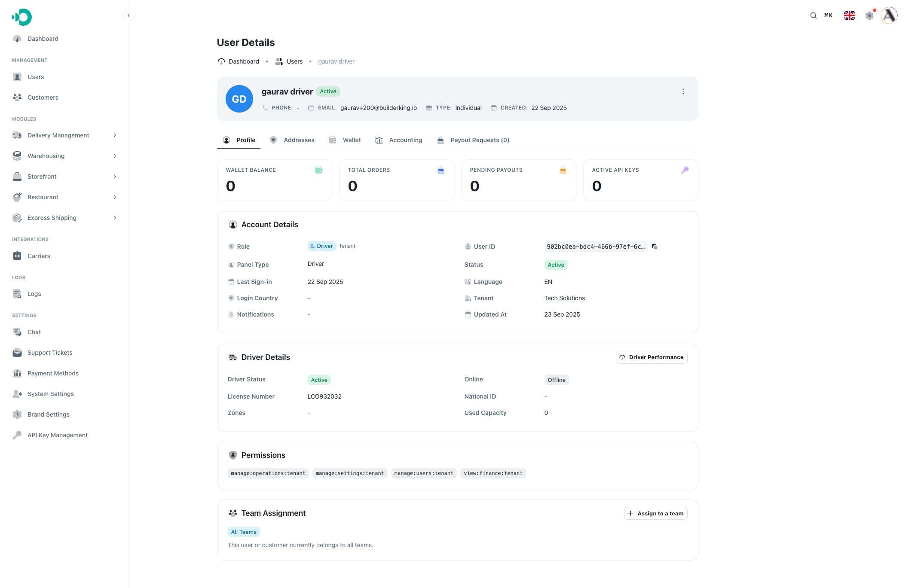Screen dimensions: 915x588
Task: Open the user profile avatar menu
Action: click(x=889, y=15)
